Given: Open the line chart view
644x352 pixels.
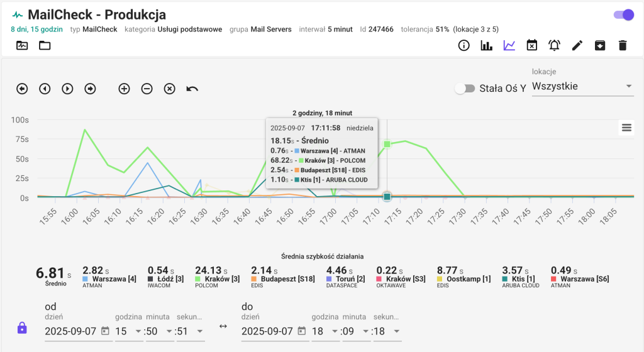Looking at the screenshot, I should pos(509,45).
